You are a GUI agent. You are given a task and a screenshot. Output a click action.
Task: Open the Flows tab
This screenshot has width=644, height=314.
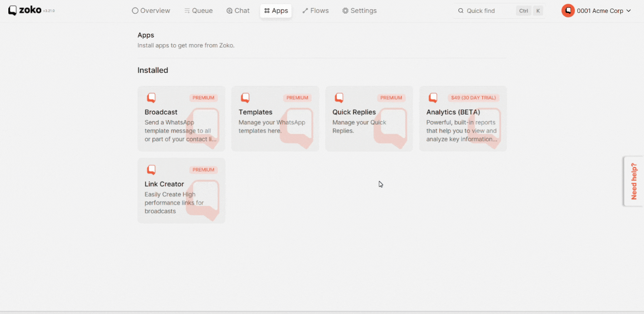pyautogui.click(x=315, y=11)
